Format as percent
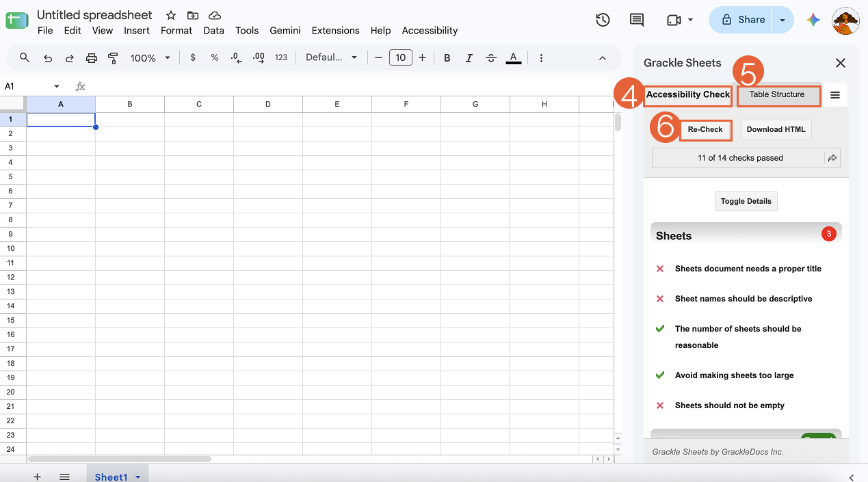 tap(215, 58)
